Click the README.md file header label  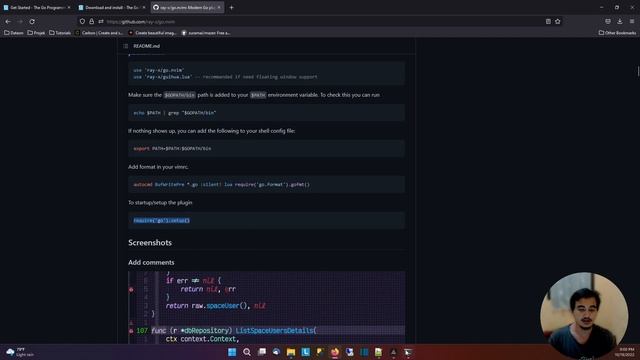click(147, 46)
